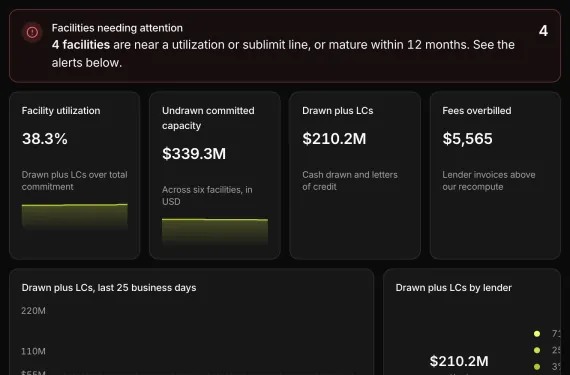Open the Facilities needing attention banner title
The height and width of the screenshot is (375, 570).
(117, 28)
